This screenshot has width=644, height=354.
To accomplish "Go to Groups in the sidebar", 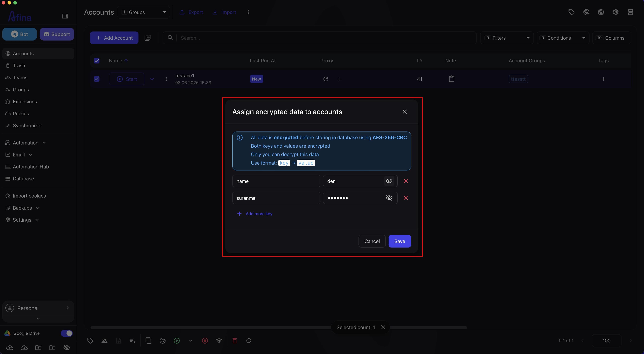I will coord(38,90).
